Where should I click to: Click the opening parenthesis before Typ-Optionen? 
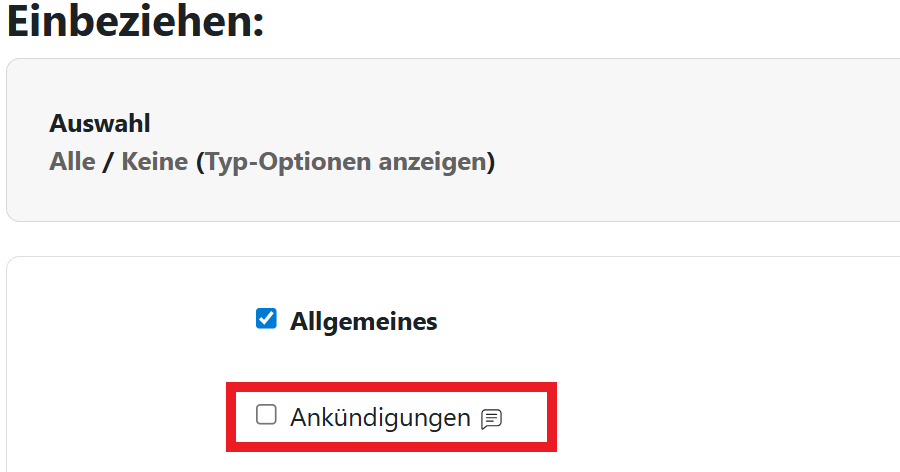point(199,161)
